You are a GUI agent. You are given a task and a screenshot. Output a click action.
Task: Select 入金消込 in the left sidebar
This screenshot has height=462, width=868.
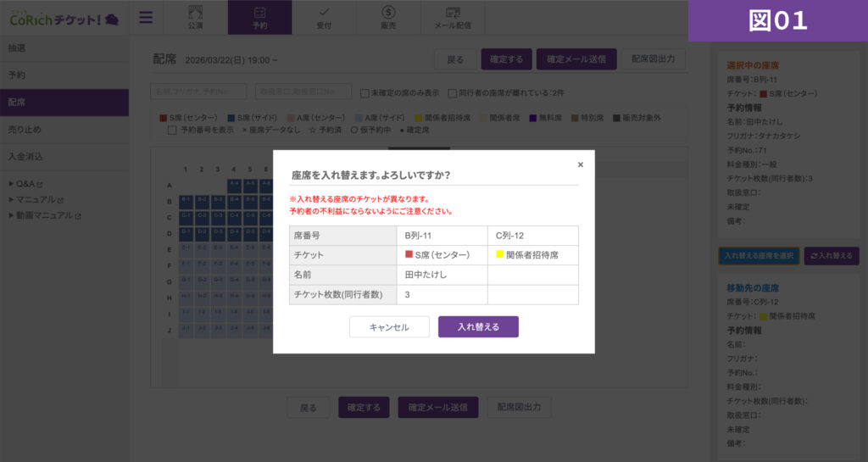[25, 157]
